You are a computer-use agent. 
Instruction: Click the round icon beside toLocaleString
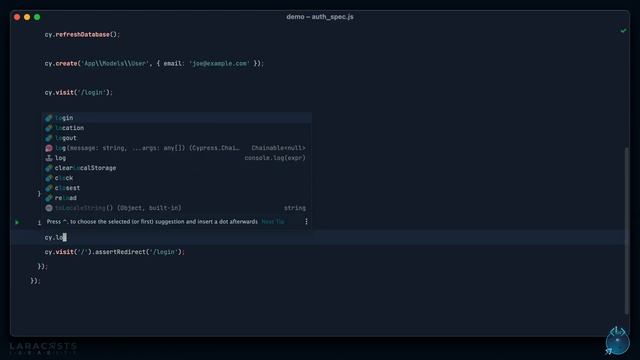[49, 208]
